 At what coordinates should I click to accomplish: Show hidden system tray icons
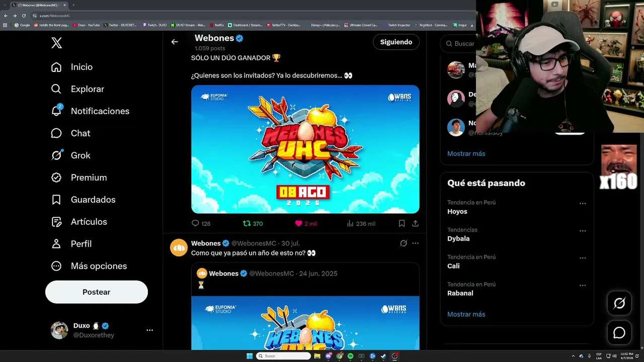[573, 356]
